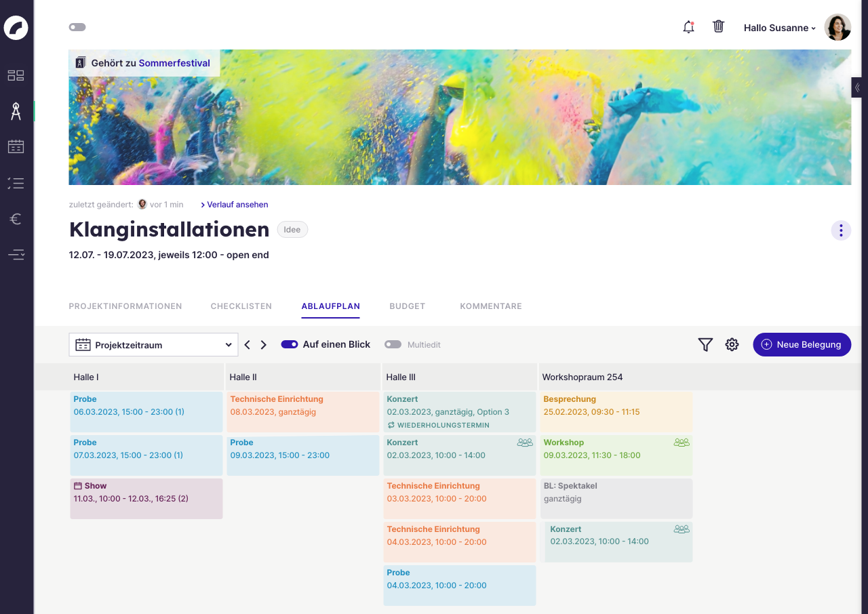This screenshot has height=614, width=868.
Task: Expand the Hallo Susanne user menu
Action: [779, 28]
